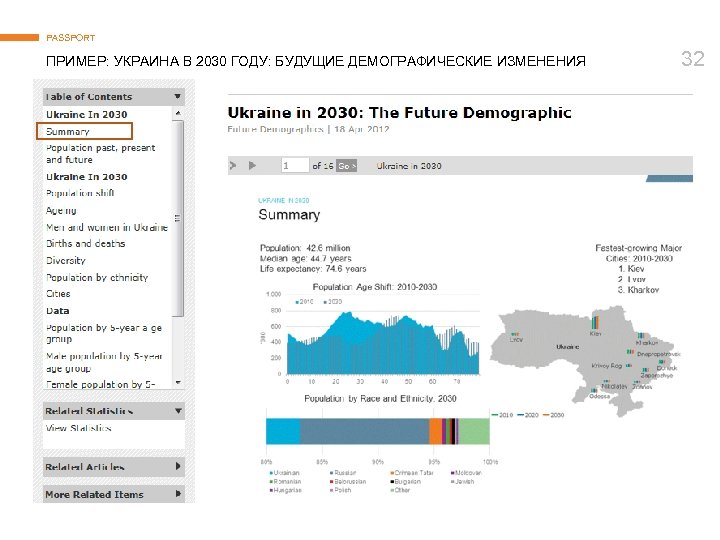Go to the Cities section
The width and height of the screenshot is (720, 540).
click(58, 294)
